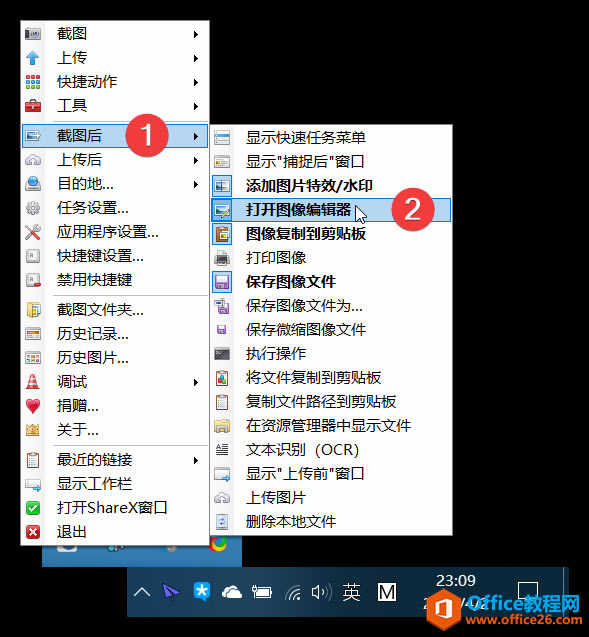
Task: Click the clock showing 23:09
Action: tap(456, 581)
